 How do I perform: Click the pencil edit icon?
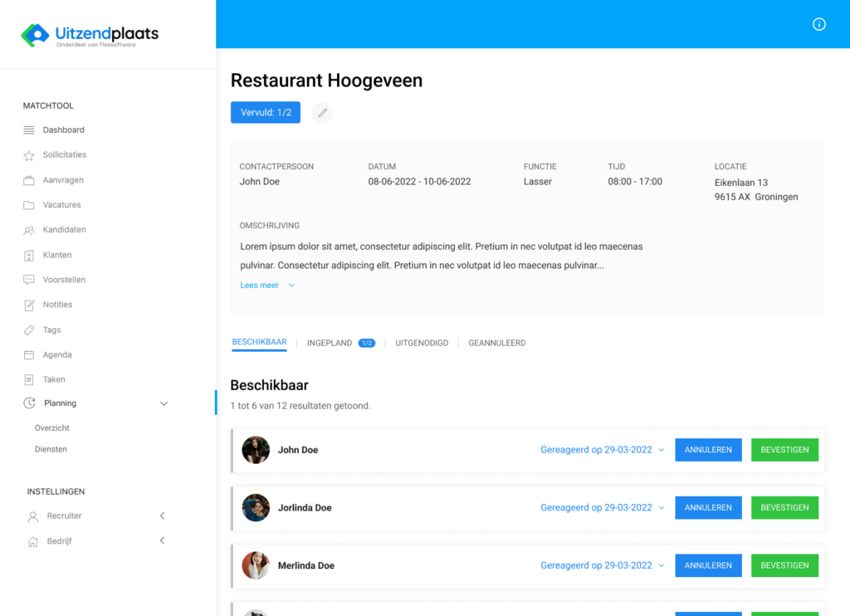(323, 113)
